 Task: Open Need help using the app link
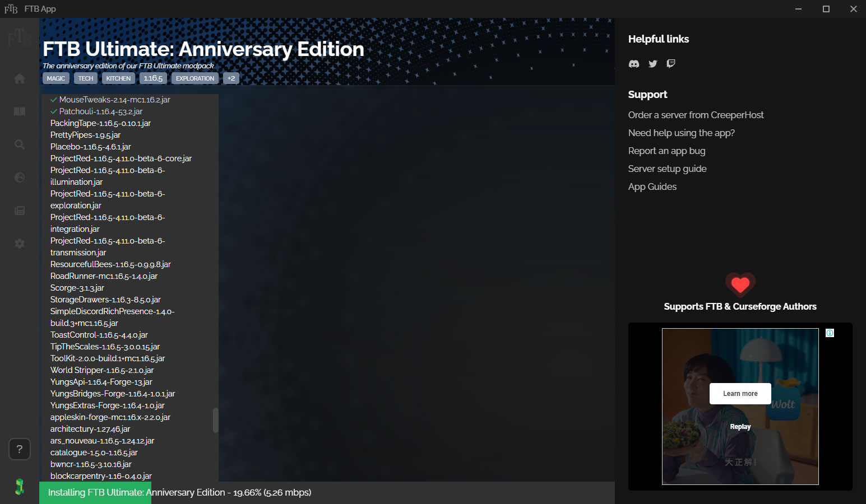coord(682,133)
